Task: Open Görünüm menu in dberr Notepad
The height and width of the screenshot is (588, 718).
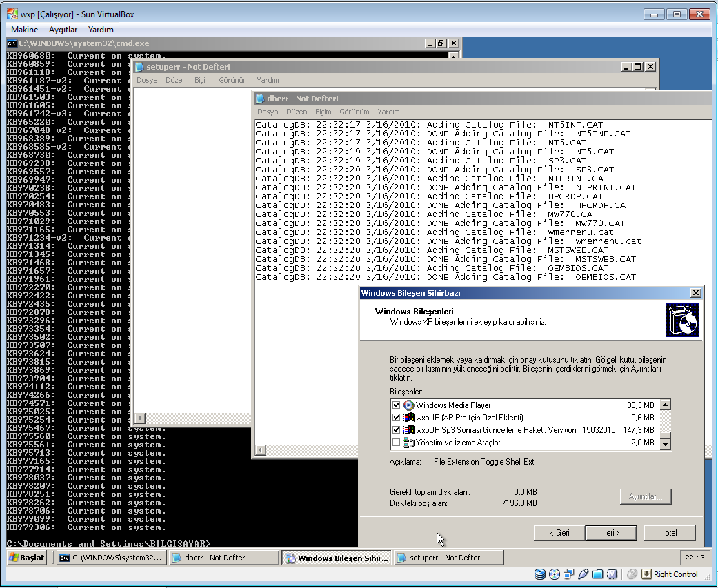Action: (355, 112)
